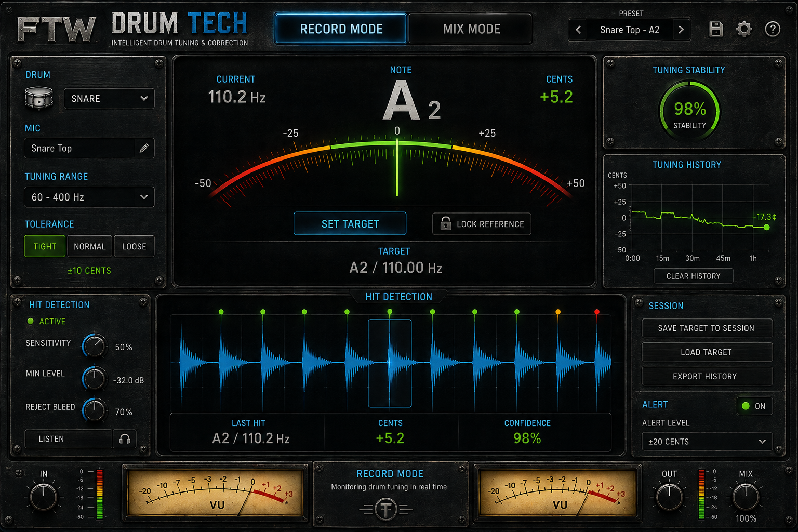Click the input VU meter

215,492
